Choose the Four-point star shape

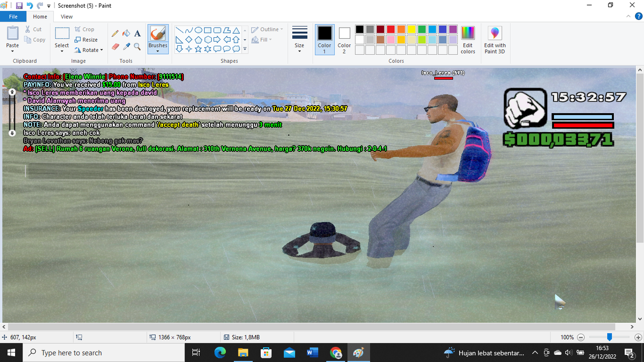pyautogui.click(x=189, y=49)
